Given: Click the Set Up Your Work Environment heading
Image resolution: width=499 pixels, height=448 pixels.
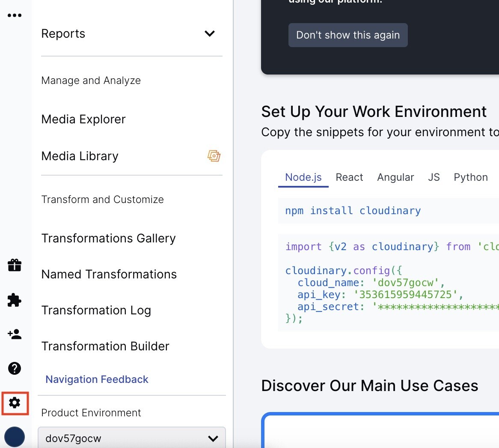Looking at the screenshot, I should point(374,112).
